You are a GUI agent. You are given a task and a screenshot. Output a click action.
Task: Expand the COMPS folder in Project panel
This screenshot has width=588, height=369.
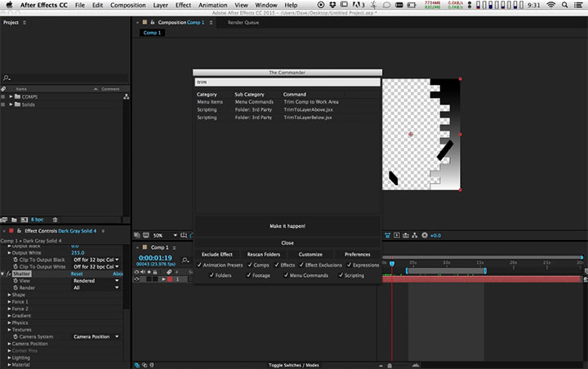[x=11, y=97]
